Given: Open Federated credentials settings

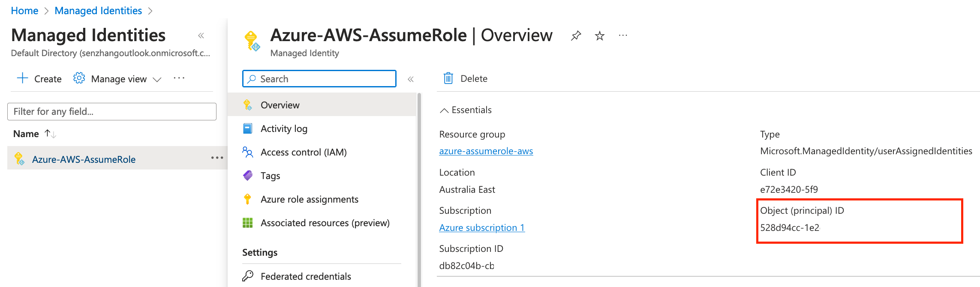Looking at the screenshot, I should [305, 276].
